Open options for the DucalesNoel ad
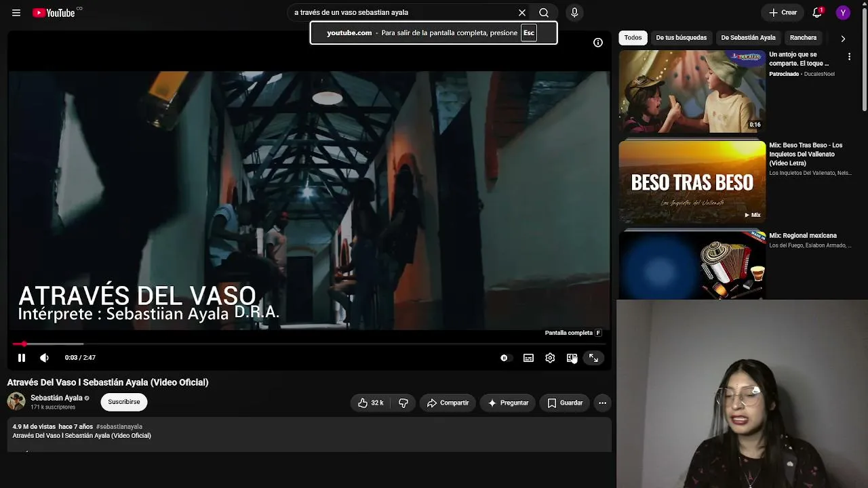This screenshot has height=488, width=868. (849, 57)
